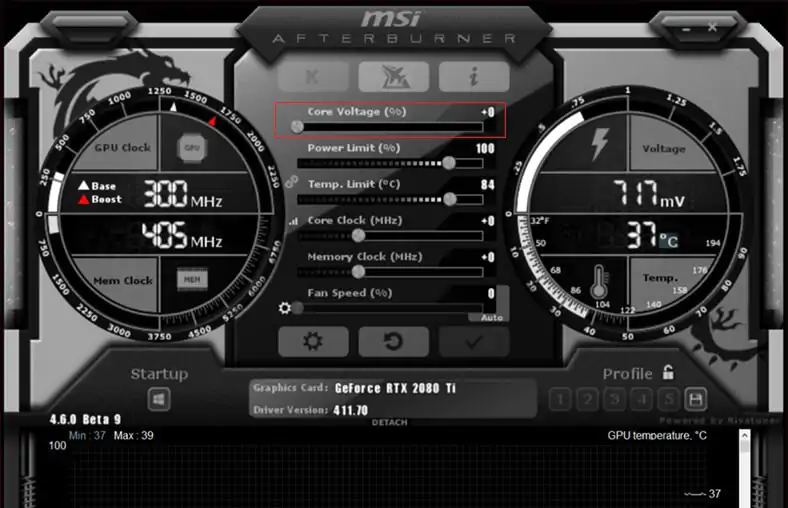
Task: Toggle the power and temp limit link icon
Action: point(291,181)
